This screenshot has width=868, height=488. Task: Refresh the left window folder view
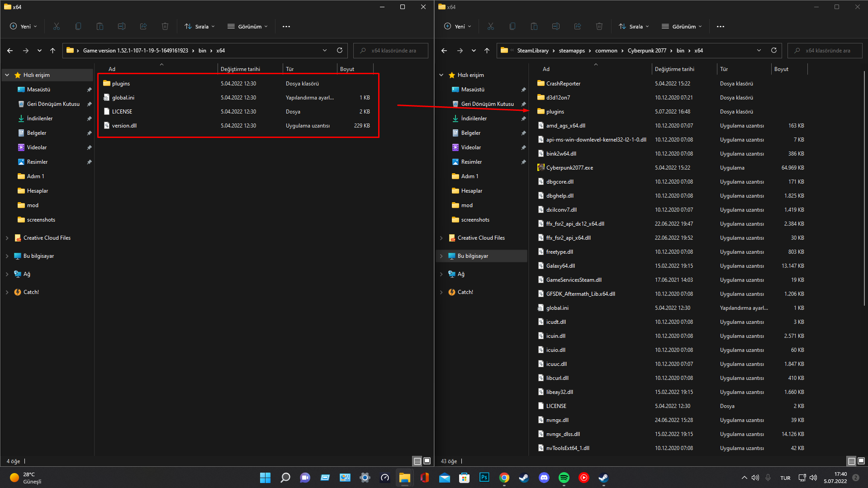tap(340, 50)
